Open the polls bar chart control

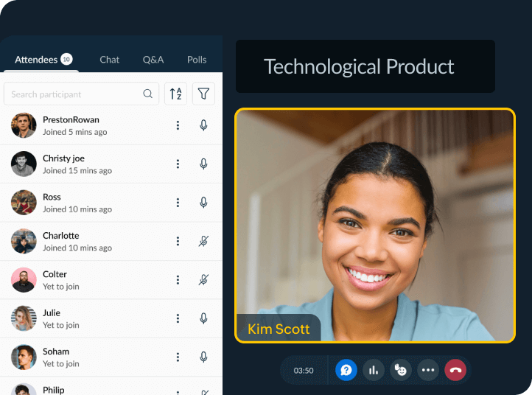[374, 370]
